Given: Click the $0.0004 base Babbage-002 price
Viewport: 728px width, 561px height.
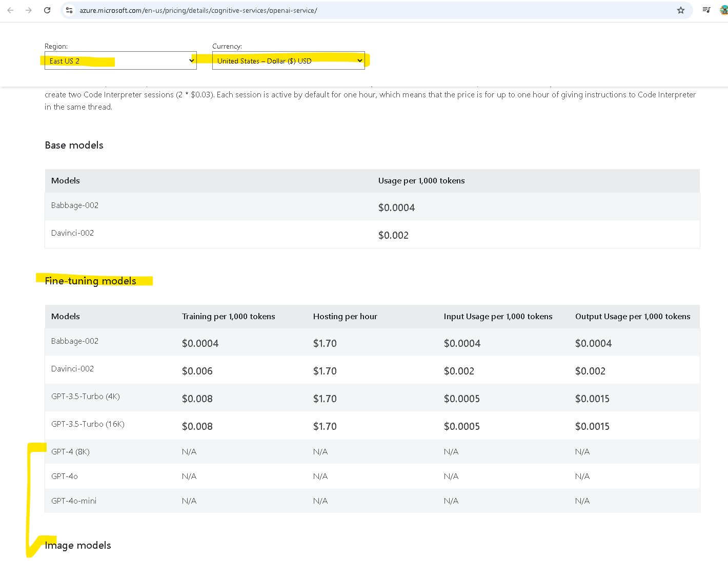Looking at the screenshot, I should tap(396, 207).
